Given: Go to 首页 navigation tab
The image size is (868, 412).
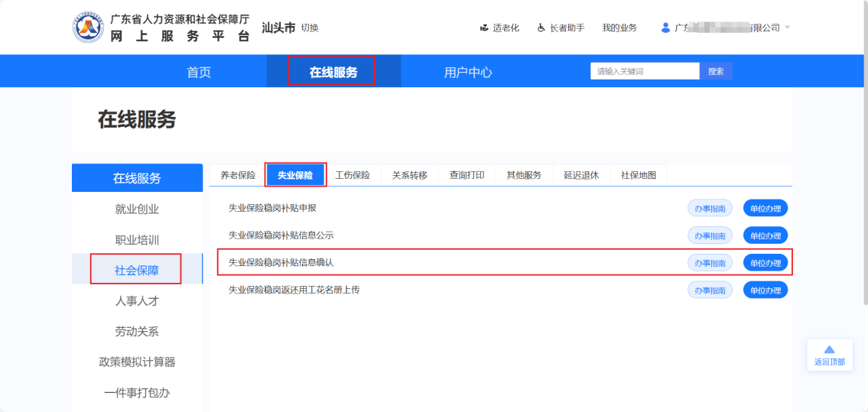Looking at the screenshot, I should (x=199, y=72).
